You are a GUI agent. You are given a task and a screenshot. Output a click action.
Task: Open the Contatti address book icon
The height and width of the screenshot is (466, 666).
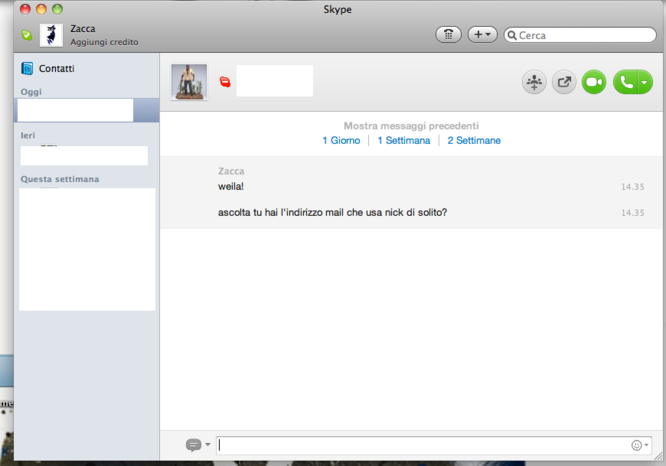pos(27,68)
